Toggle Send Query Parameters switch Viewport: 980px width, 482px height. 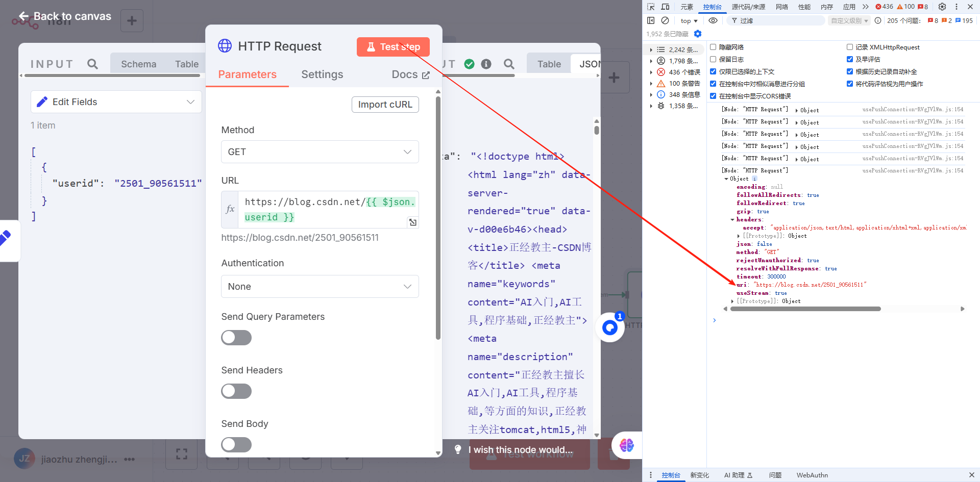pyautogui.click(x=236, y=338)
